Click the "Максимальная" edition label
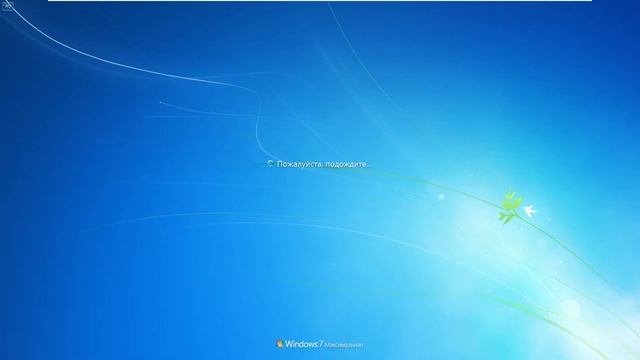Image resolution: width=640 pixels, height=360 pixels. pos(344,345)
